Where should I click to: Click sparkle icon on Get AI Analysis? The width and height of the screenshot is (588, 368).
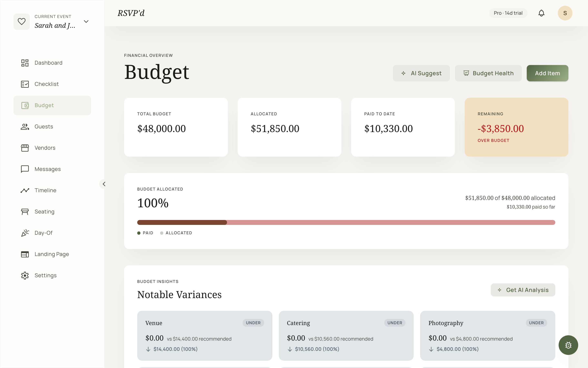click(499, 290)
